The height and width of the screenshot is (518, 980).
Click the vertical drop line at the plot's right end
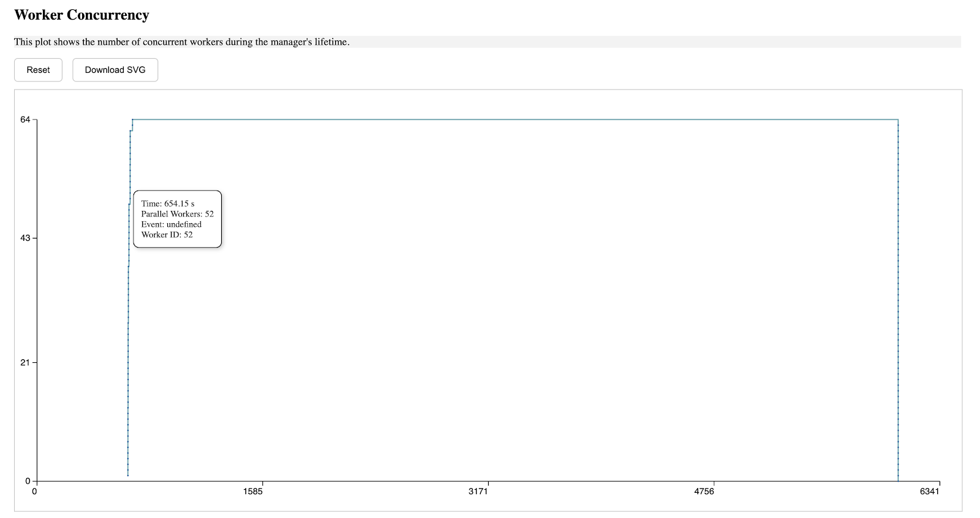click(x=898, y=307)
